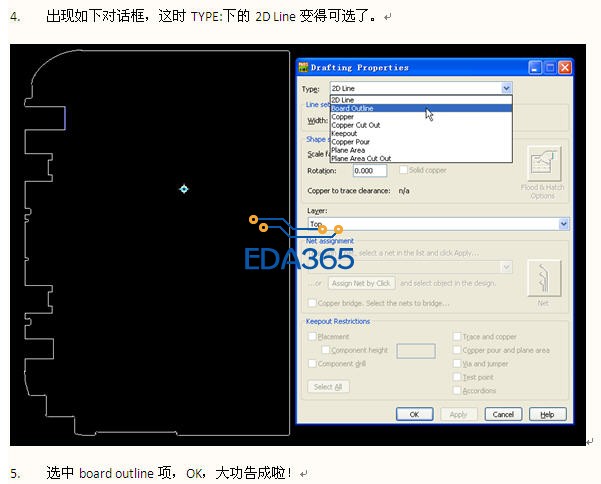Click the Layer combo box showing Top
The image size is (601, 484).
point(438,224)
